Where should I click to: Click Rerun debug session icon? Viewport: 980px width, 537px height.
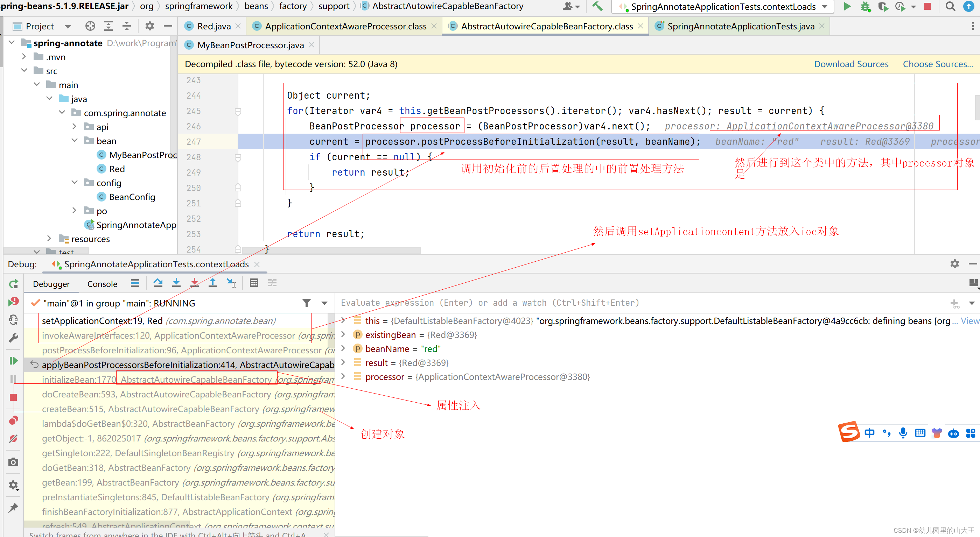[x=13, y=284]
